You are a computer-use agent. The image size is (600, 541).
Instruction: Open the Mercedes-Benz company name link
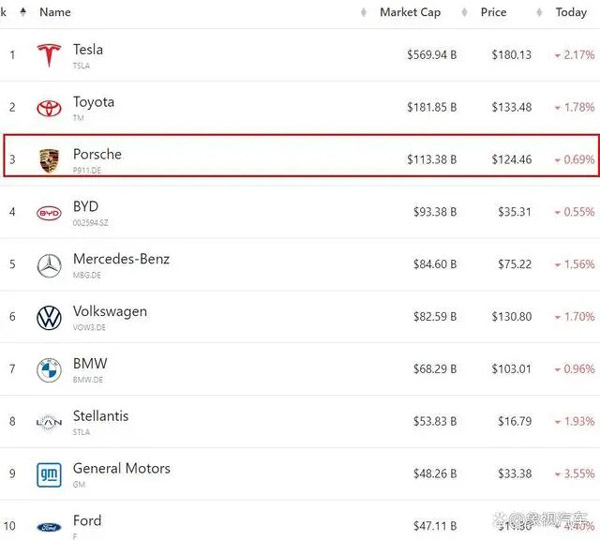point(121,259)
